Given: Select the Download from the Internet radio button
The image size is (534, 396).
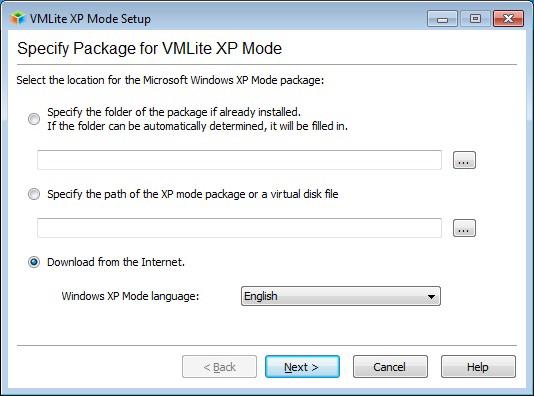Looking at the screenshot, I should coord(34,262).
